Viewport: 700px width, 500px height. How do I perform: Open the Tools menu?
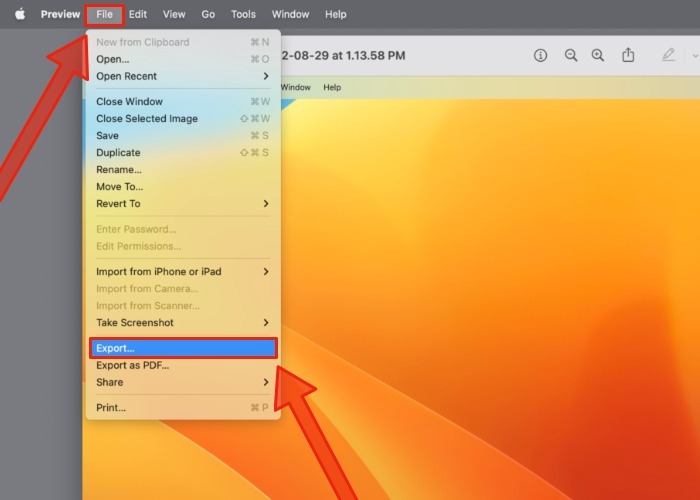[243, 14]
